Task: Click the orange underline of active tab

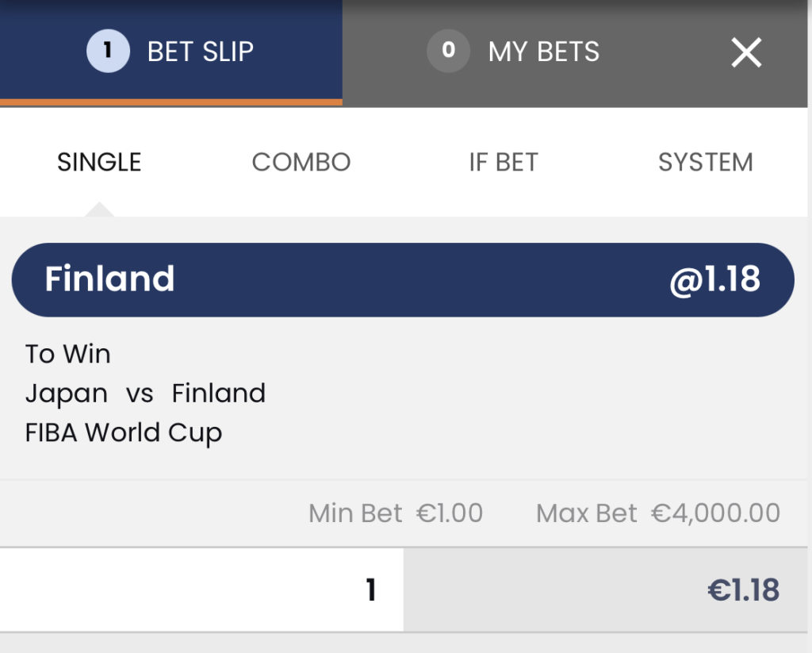Action: click(171, 102)
